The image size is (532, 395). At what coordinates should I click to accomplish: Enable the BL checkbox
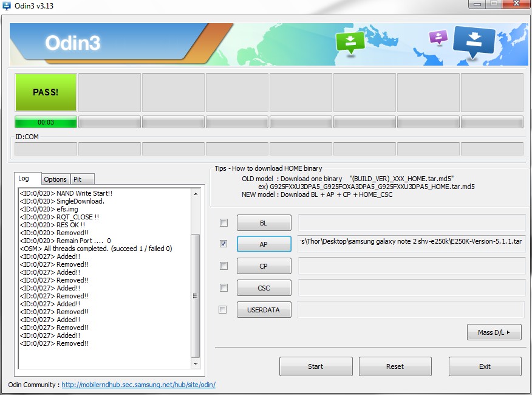223,223
